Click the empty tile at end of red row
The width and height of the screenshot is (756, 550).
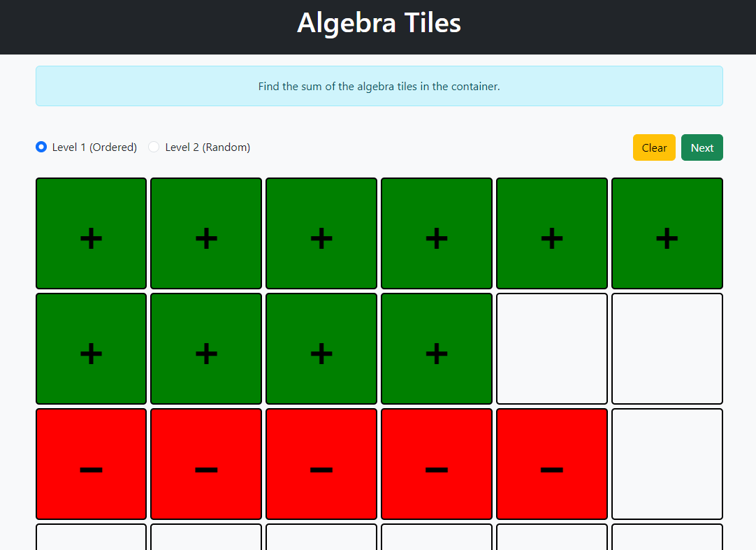coord(667,464)
